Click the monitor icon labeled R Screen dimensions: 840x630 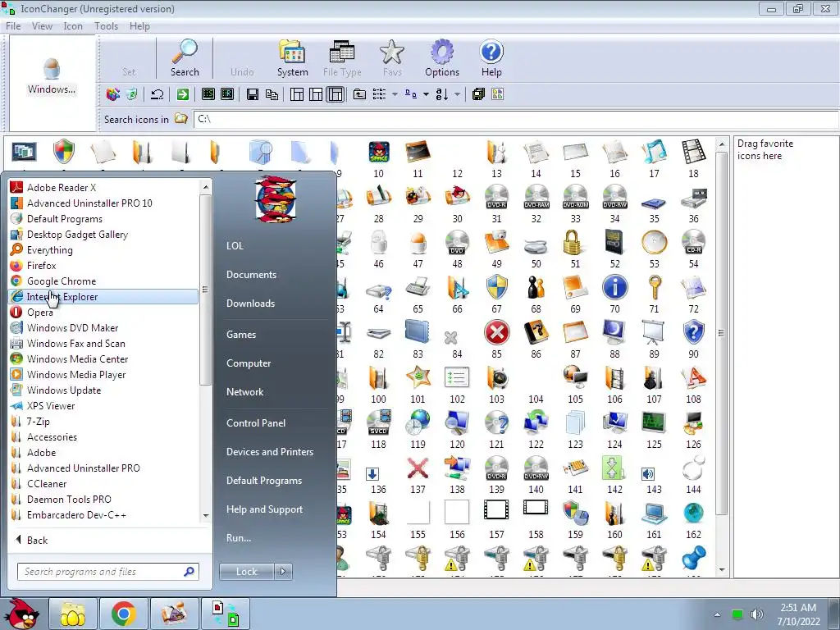(x=227, y=94)
